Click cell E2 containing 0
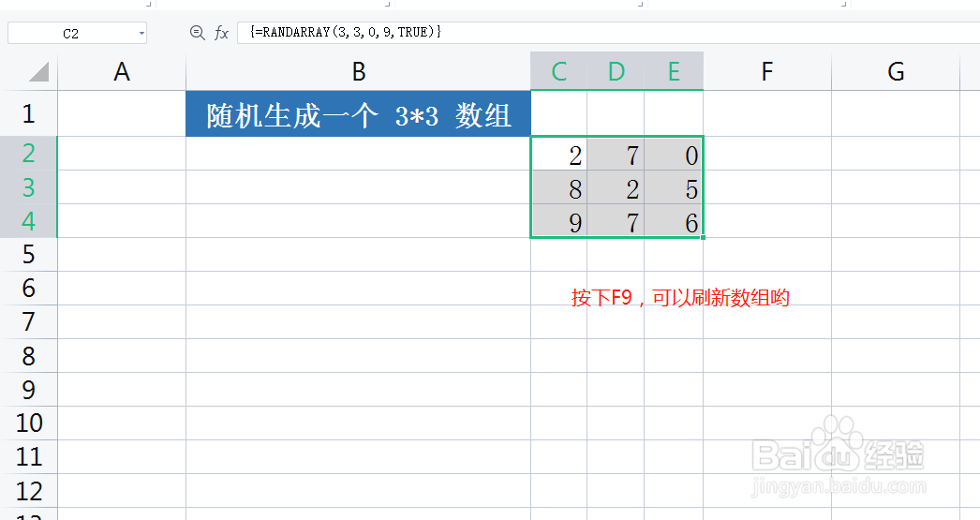980x520 pixels. coord(674,154)
